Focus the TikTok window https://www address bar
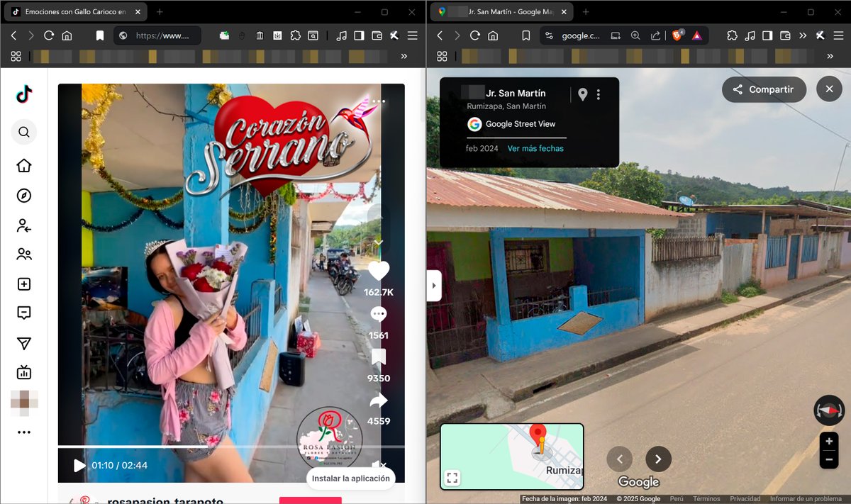Screen dimensions: 851x504 (x=157, y=35)
